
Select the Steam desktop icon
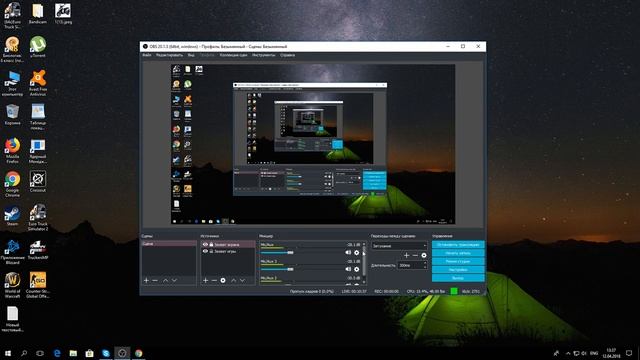tap(12, 216)
